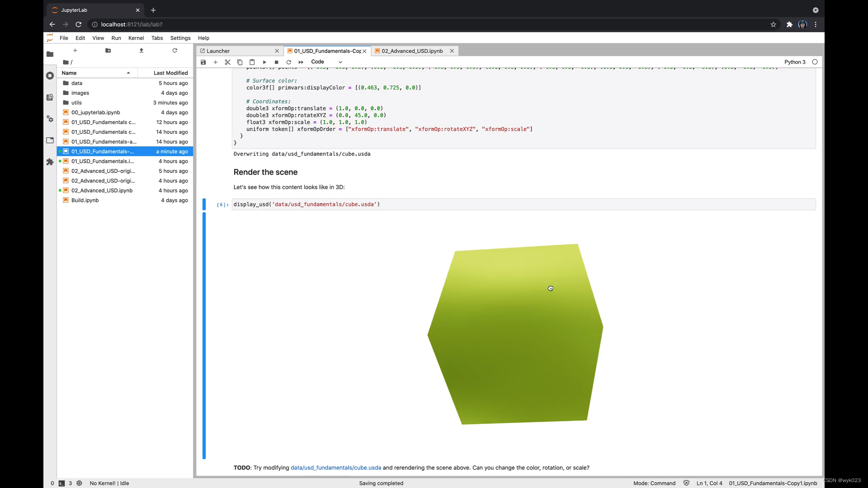
Task: Click the Python 3 kernel name button
Action: [x=794, y=62]
